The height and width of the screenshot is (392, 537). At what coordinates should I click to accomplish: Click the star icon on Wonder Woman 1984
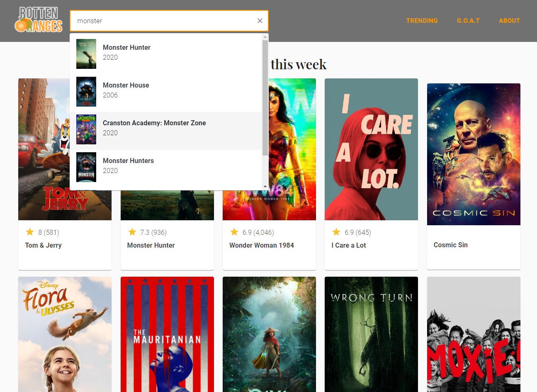[234, 232]
